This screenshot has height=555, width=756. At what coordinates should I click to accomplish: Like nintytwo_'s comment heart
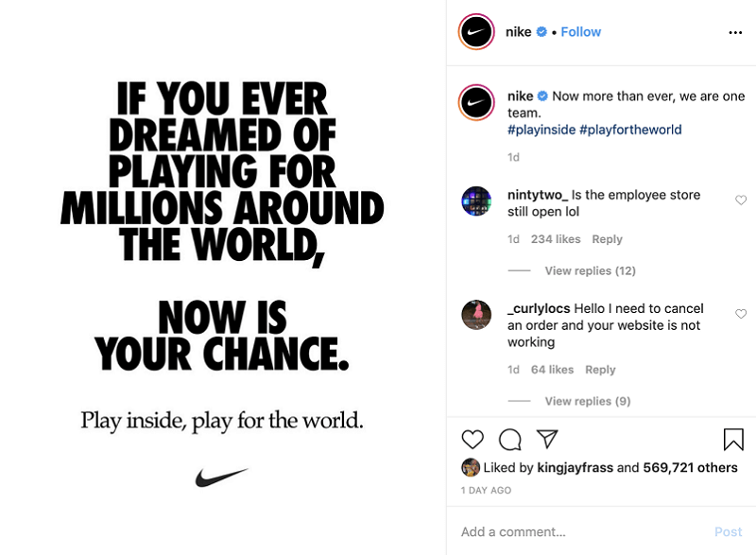point(741,200)
